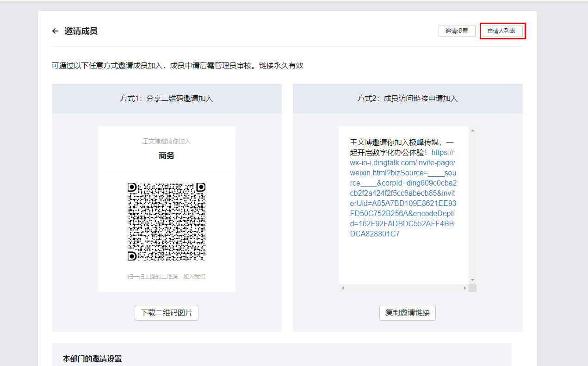Viewport: 588px width, 366px height.
Task: Open 申请人列表 applicant list
Action: (x=501, y=31)
